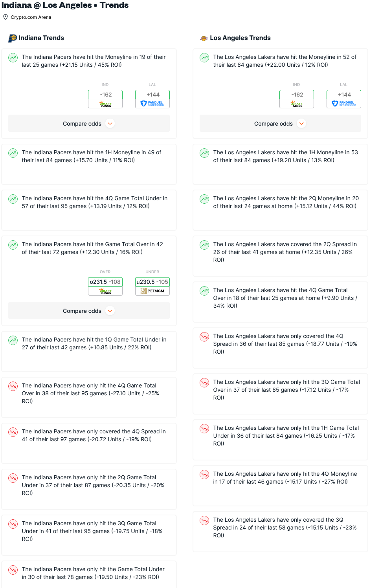
Task: Click red downtrend icon beside Pacers 4Q Spread trend
Action: 13,432
